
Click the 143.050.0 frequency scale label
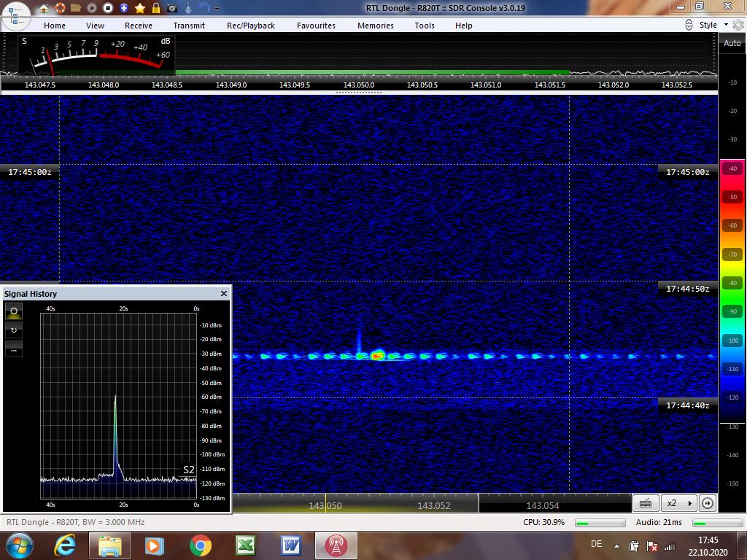(x=359, y=85)
